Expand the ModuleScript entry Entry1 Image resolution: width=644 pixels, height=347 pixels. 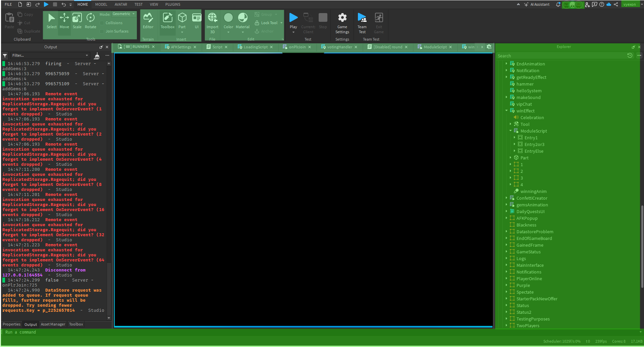[x=516, y=138]
